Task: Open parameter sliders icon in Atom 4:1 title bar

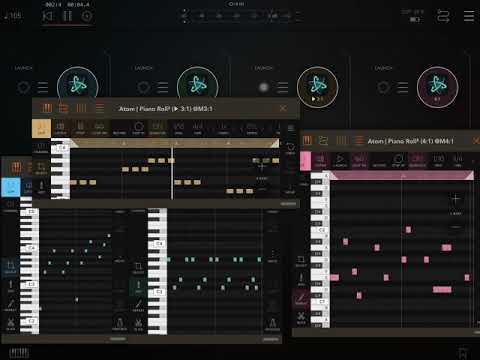Action: (x=341, y=141)
